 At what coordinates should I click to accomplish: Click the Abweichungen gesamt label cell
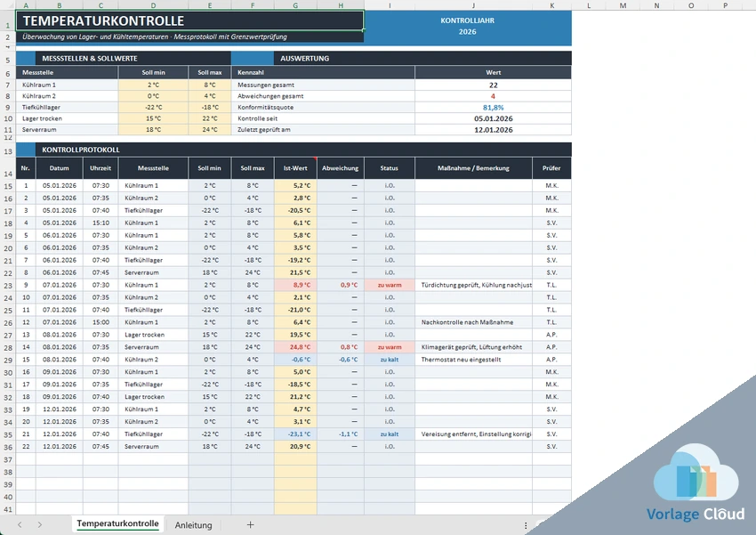pyautogui.click(x=323, y=96)
